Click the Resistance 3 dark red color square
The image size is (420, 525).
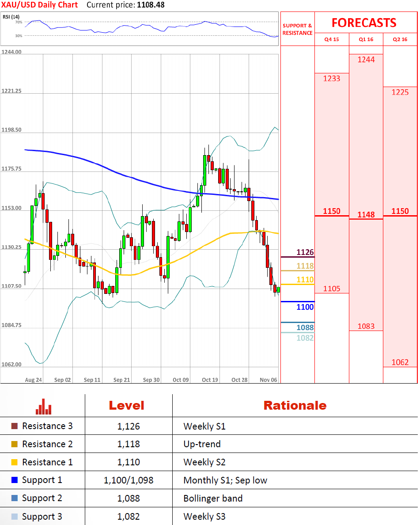click(x=14, y=426)
